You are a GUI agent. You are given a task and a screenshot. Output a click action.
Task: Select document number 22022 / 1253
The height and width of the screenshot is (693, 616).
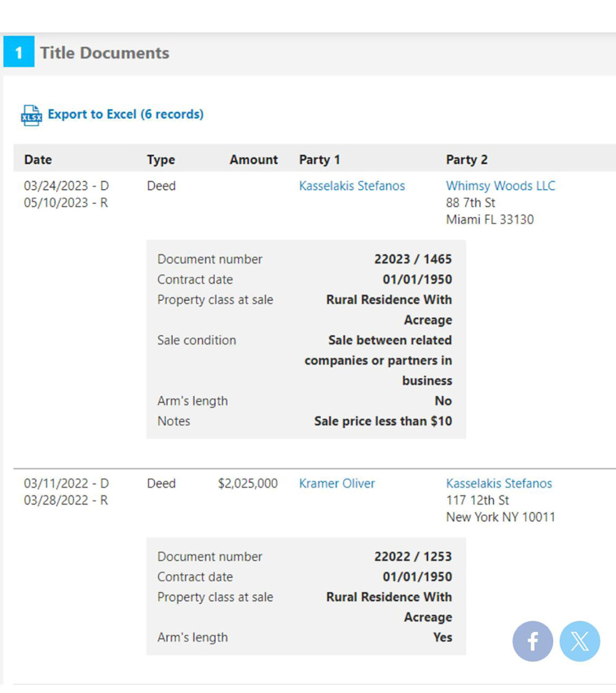click(x=413, y=556)
